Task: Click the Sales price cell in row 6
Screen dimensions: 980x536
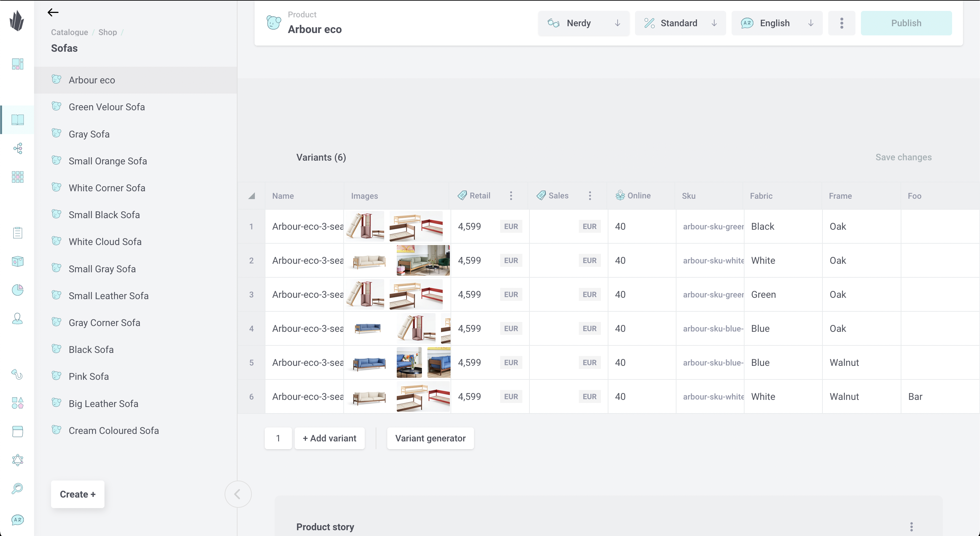Action: (x=568, y=396)
